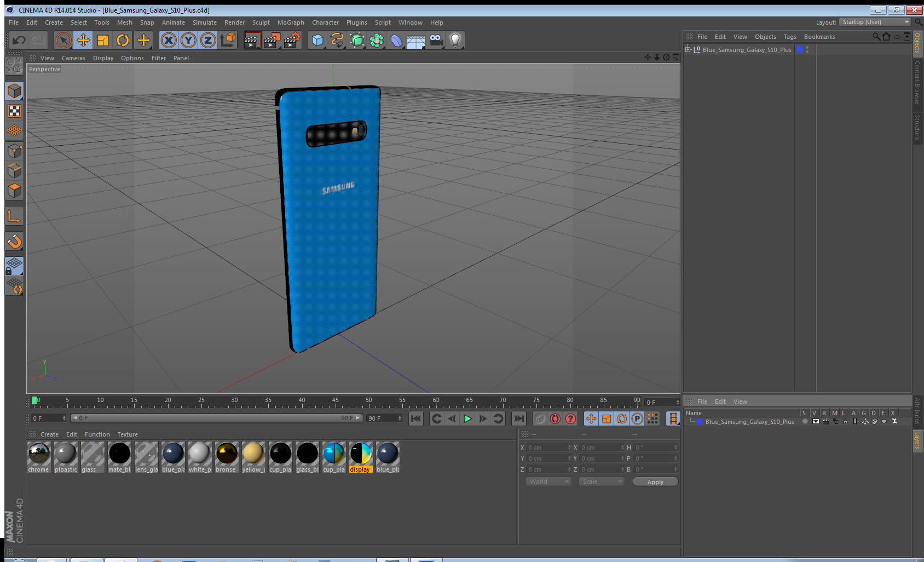
Task: Select the Move tool in top toolbar
Action: coord(83,40)
